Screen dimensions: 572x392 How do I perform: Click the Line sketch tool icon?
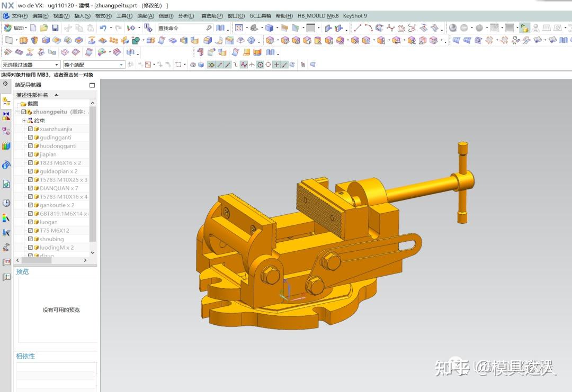tap(358, 28)
